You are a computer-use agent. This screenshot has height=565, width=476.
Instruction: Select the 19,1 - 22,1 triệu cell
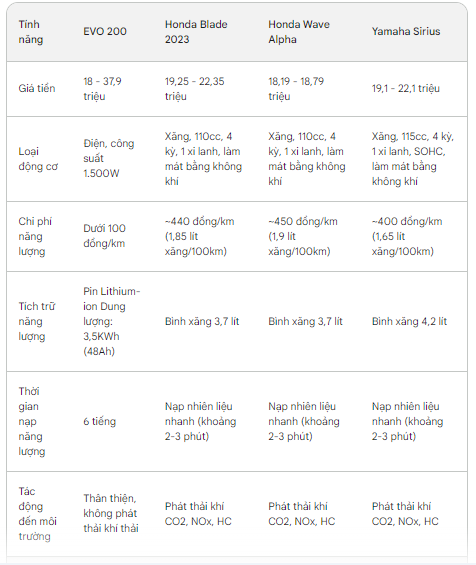406,89
